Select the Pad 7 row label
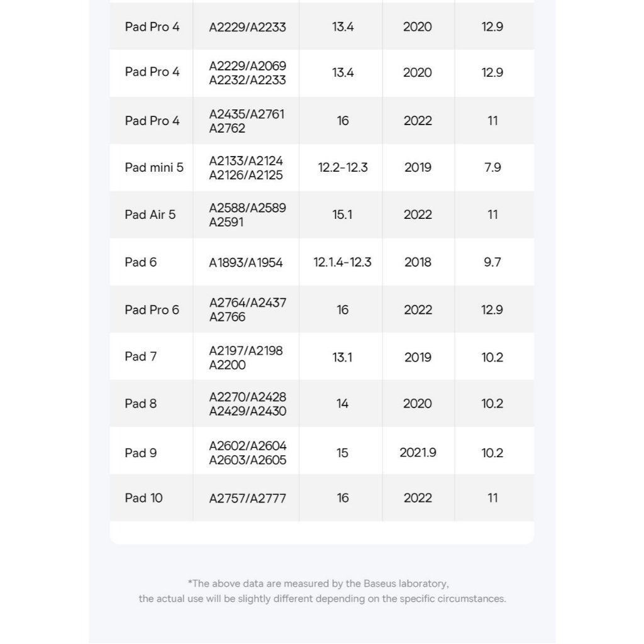Screen dimensions: 644x644 click(x=141, y=357)
